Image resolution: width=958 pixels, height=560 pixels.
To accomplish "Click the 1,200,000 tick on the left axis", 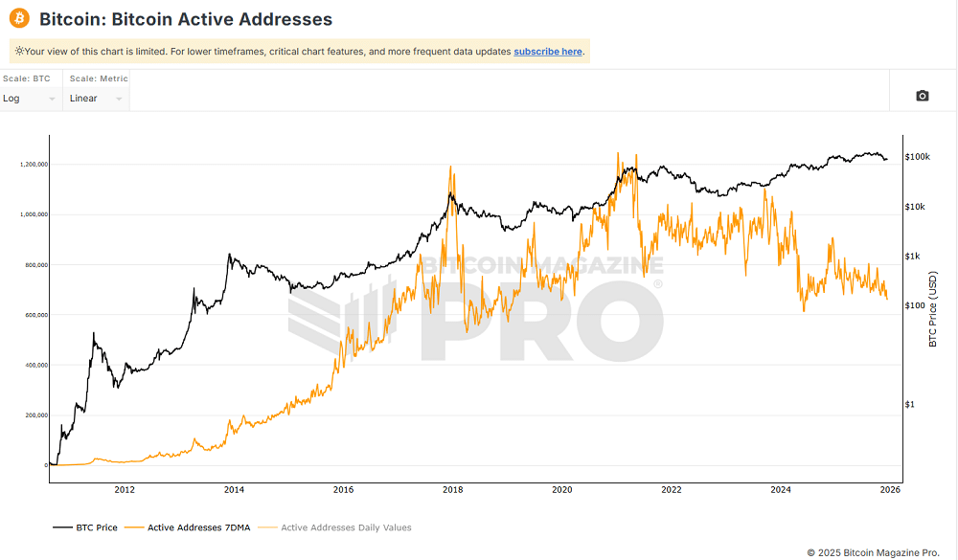I will [34, 165].
